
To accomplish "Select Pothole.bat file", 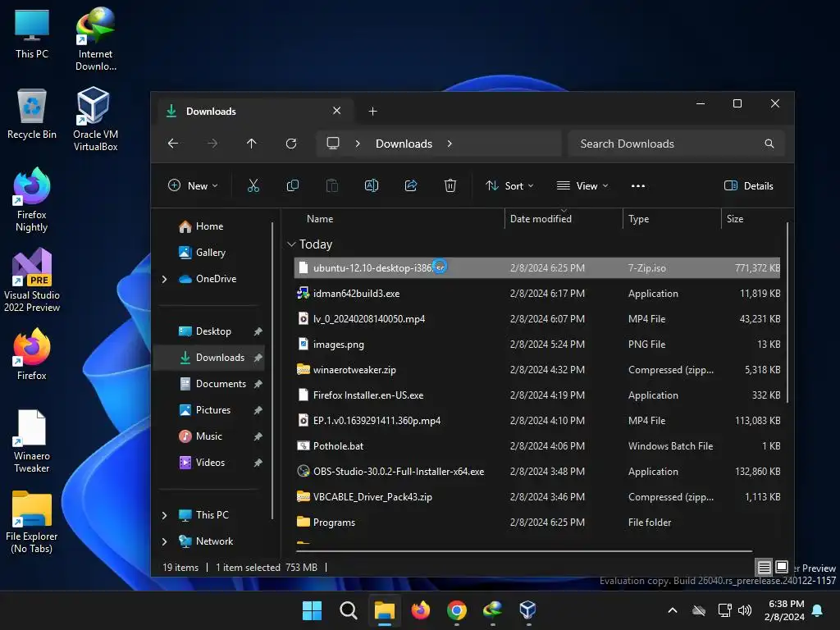I will click(x=536, y=446).
